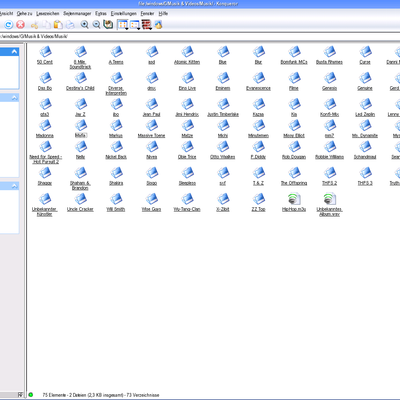Open the Madonna folder
The height and width of the screenshot is (400, 400).
tap(45, 129)
